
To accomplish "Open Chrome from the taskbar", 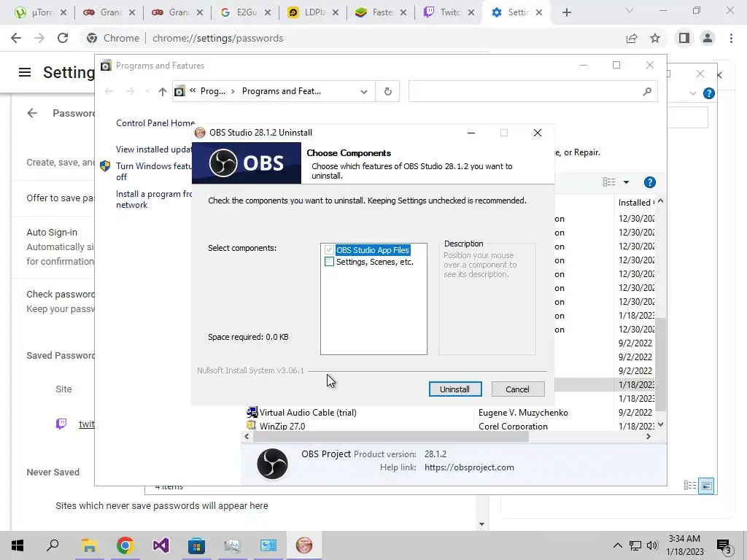I will coord(125,545).
